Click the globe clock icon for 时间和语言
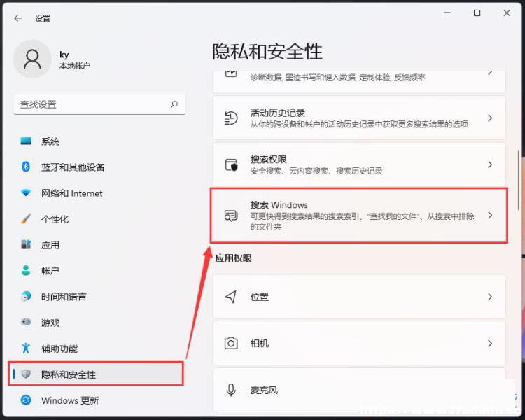 coord(26,296)
